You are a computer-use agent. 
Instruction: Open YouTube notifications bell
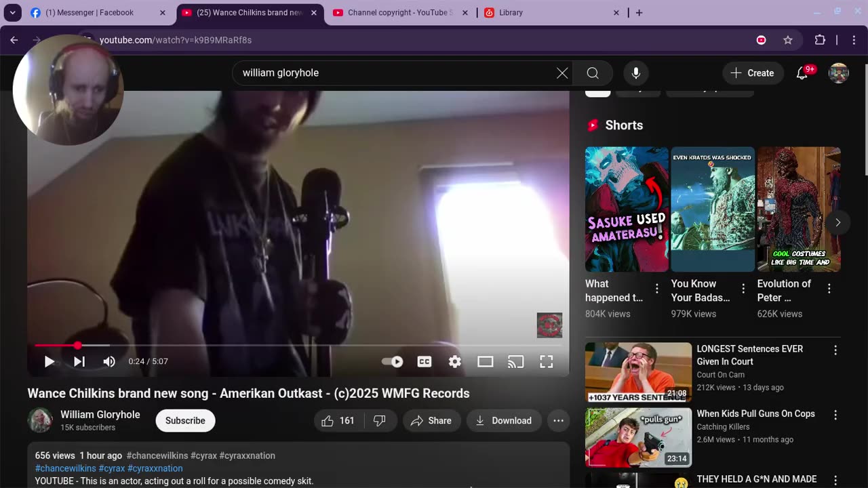802,73
